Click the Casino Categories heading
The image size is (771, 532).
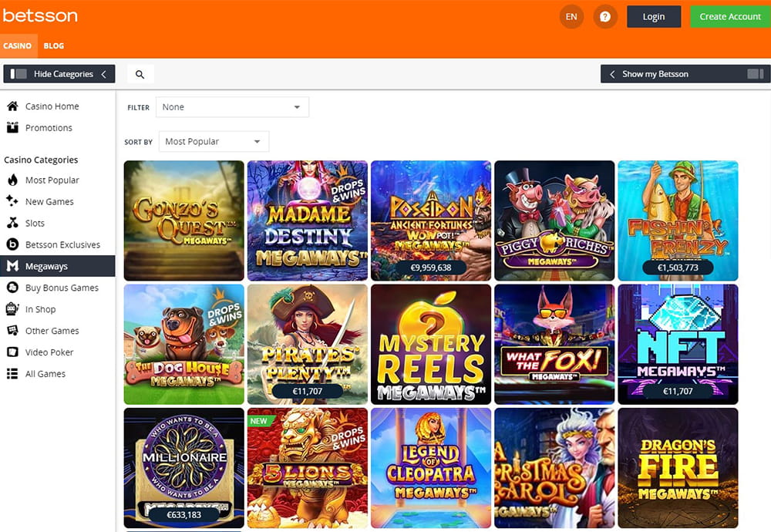41,160
